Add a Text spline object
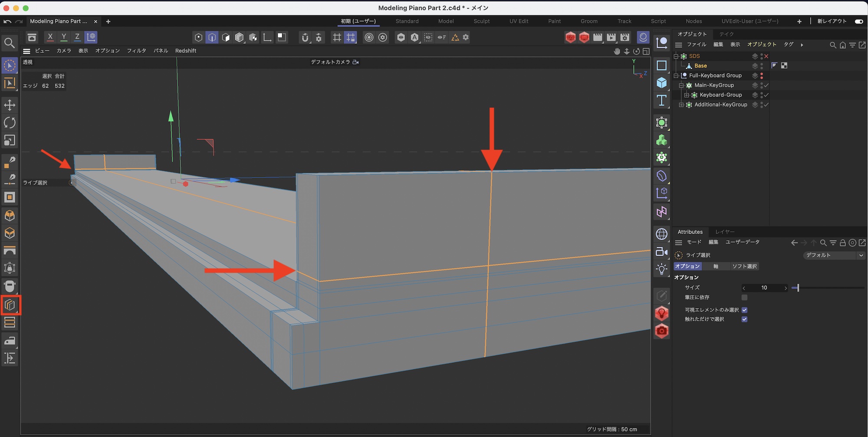Viewport: 868px width, 437px height. click(x=661, y=101)
